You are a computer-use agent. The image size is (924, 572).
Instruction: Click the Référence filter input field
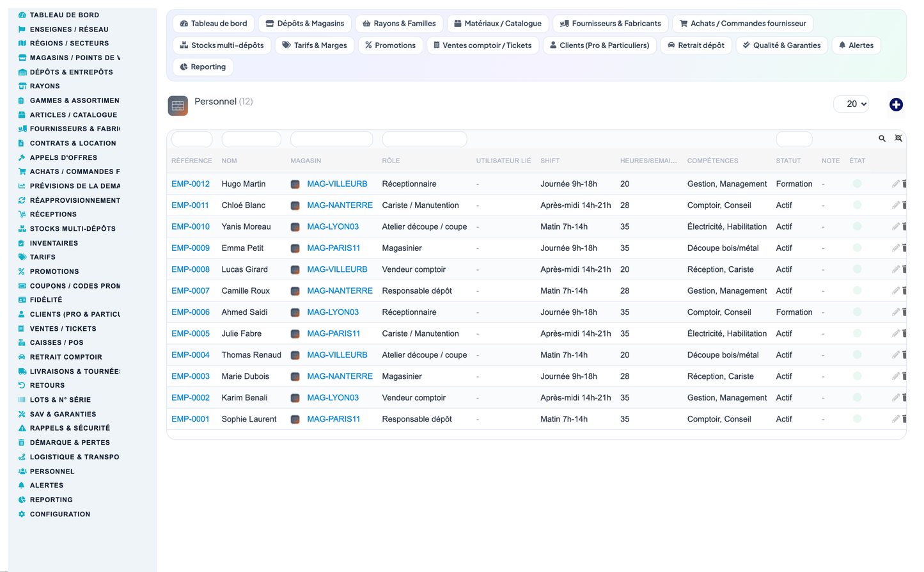[x=192, y=139]
